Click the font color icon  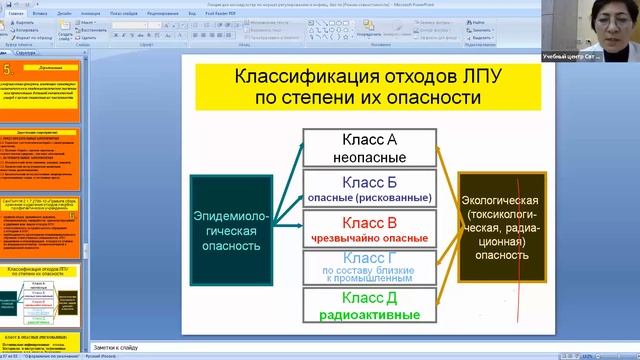coord(180,36)
